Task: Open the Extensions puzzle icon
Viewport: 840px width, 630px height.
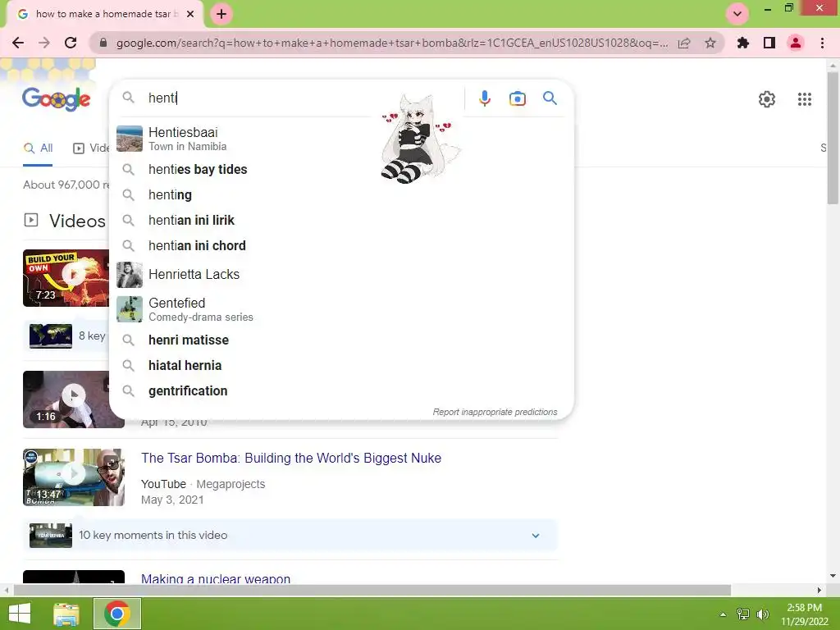Action: (x=743, y=43)
